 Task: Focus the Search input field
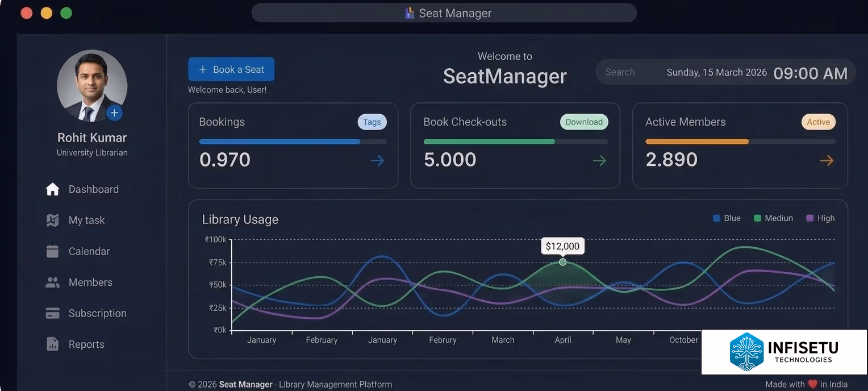click(628, 72)
